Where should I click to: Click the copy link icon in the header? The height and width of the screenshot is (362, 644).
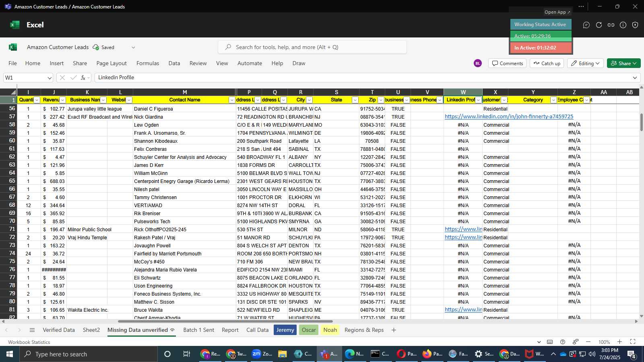coord(611,25)
